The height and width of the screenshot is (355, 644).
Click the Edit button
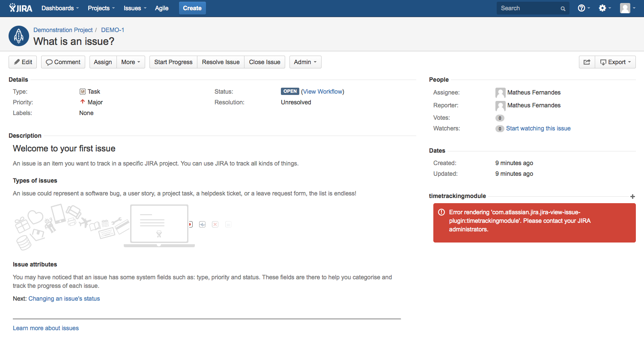[x=23, y=62]
